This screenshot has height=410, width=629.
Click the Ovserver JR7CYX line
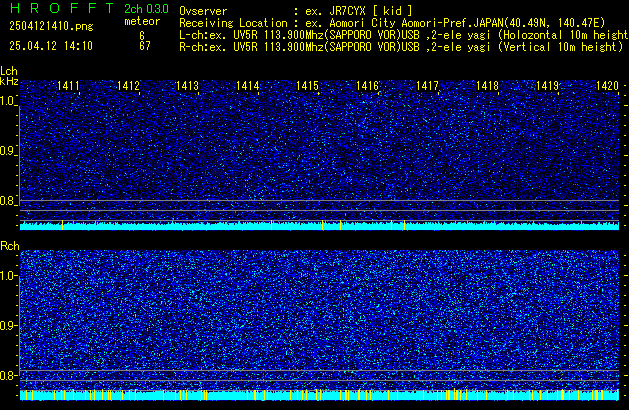(296, 11)
